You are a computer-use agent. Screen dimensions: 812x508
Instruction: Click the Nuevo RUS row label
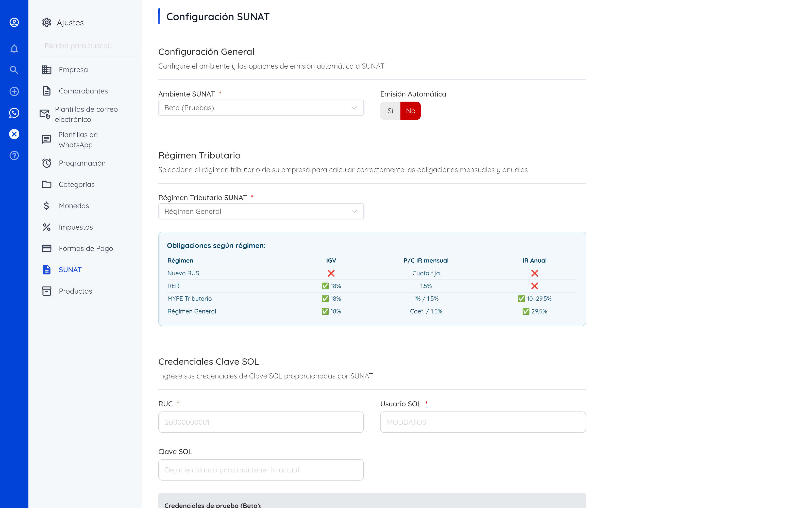coord(183,273)
